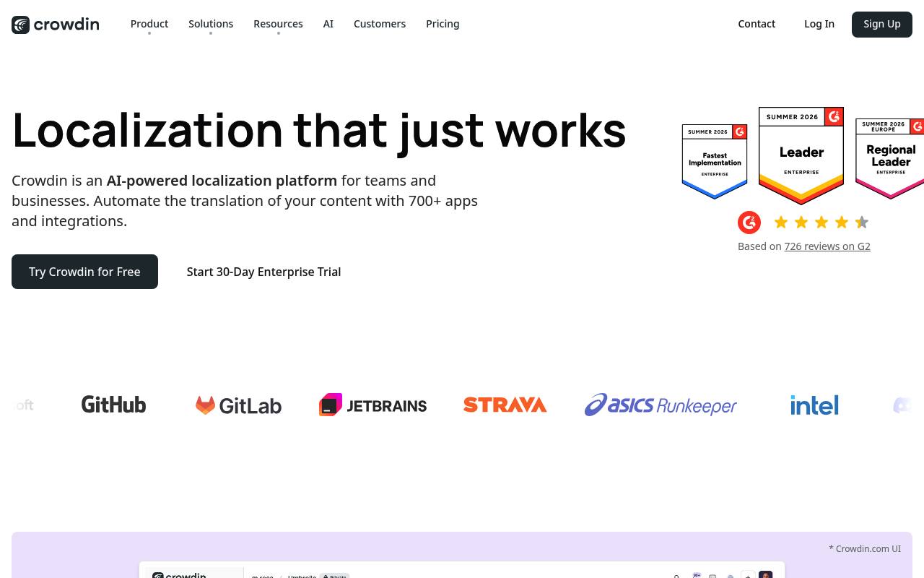The image size is (924, 578).
Task: Click the Fastest Implementation G2 badge
Action: (715, 161)
